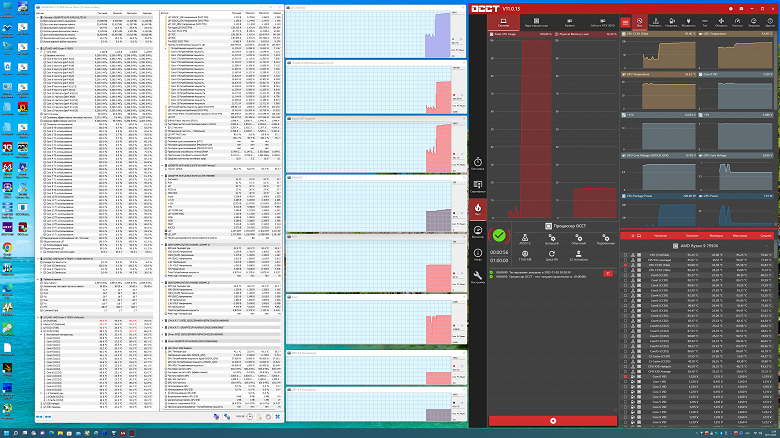Open the Certificate section in OCCT sidebar
Screen dimensions: 780x438
(x=478, y=187)
